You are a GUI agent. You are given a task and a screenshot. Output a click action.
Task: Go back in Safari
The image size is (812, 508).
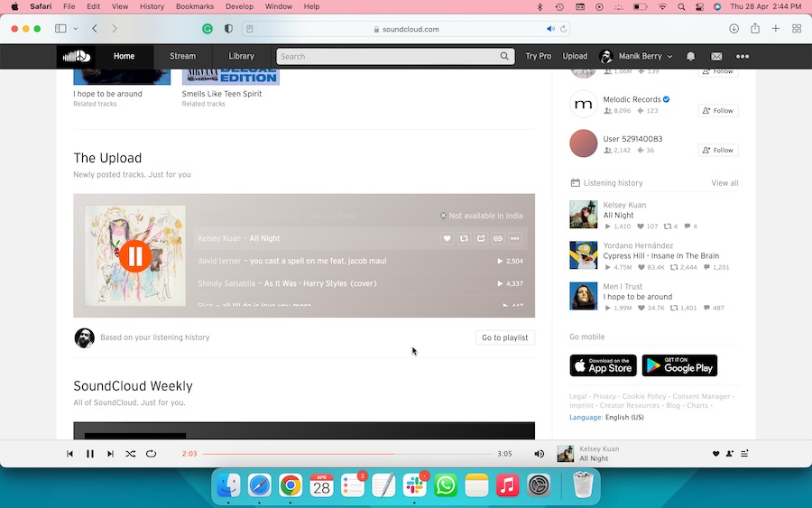[95, 29]
